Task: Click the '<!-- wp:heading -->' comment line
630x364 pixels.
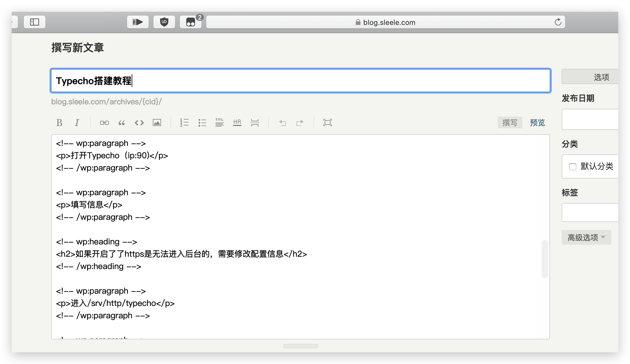Action: tap(96, 242)
